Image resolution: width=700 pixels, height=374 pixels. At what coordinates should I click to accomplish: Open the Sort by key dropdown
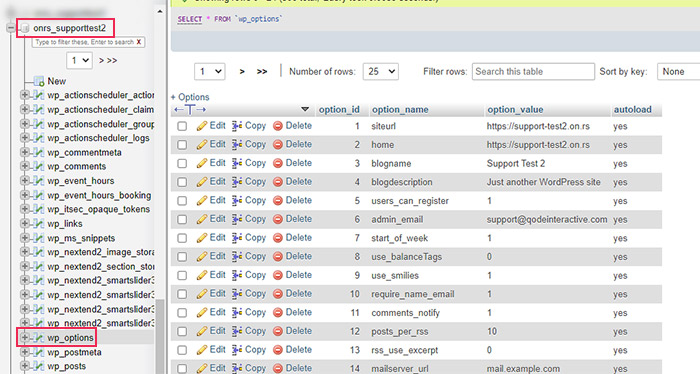(678, 71)
